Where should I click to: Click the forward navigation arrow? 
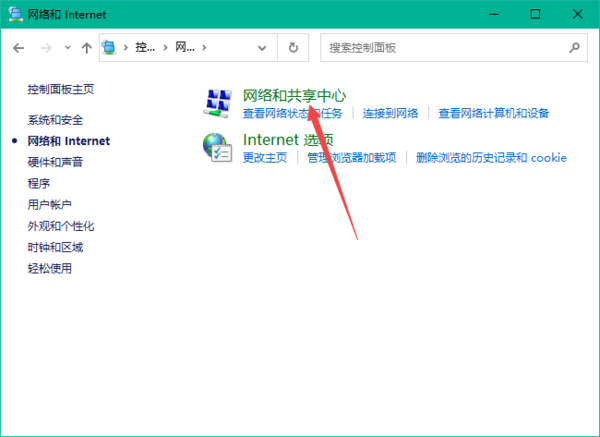(x=45, y=47)
